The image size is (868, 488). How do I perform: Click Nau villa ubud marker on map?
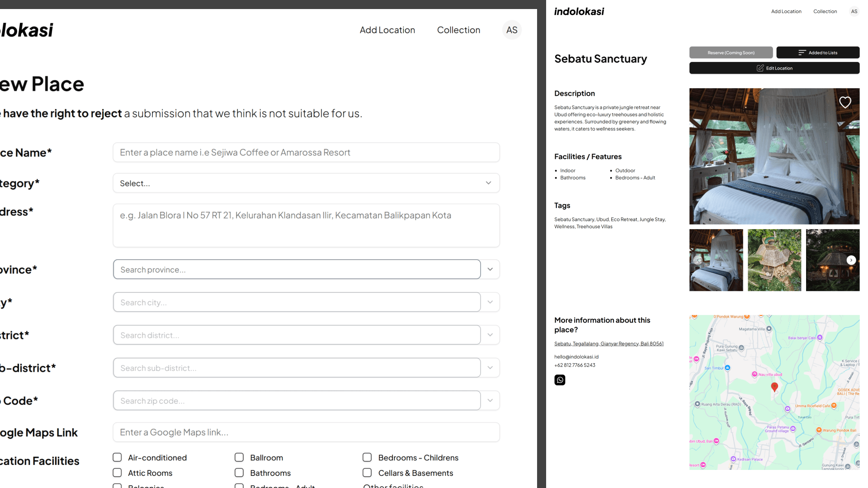coord(755,374)
